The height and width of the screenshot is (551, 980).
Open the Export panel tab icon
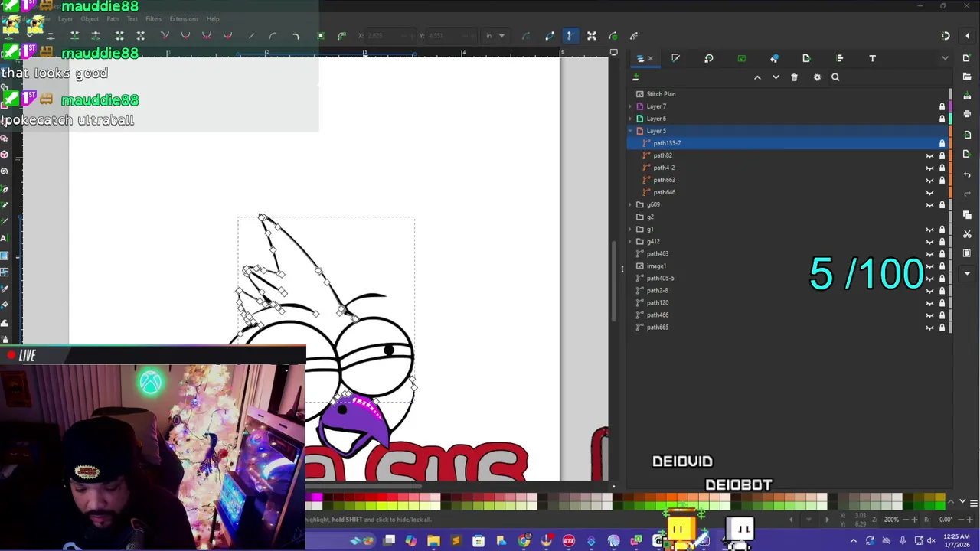pyautogui.click(x=806, y=58)
